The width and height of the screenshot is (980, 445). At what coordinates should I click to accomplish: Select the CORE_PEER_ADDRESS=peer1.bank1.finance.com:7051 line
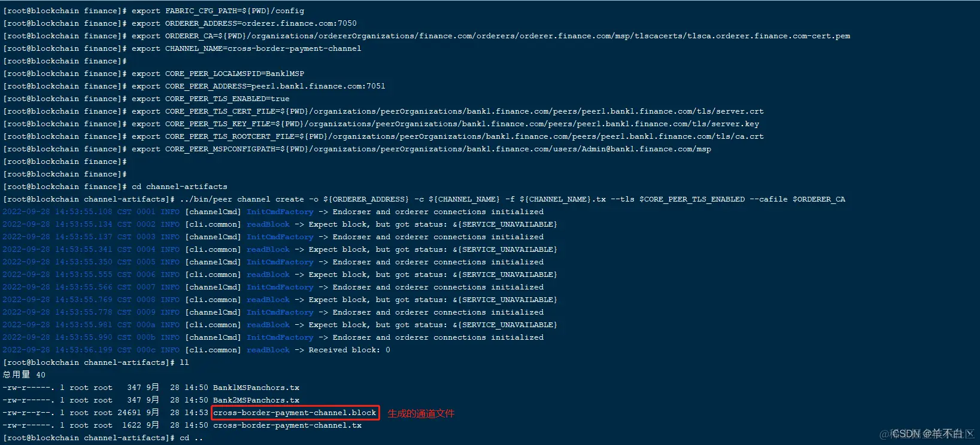(194, 86)
